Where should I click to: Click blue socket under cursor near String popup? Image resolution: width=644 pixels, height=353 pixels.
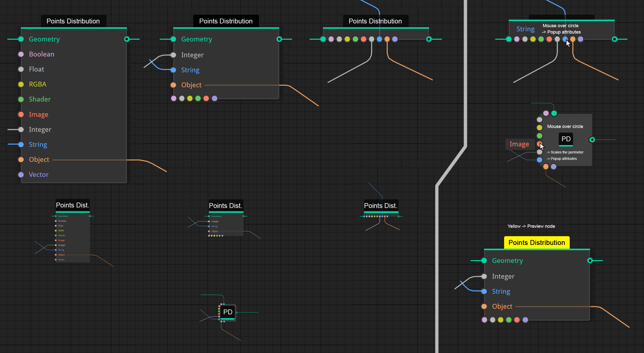565,39
